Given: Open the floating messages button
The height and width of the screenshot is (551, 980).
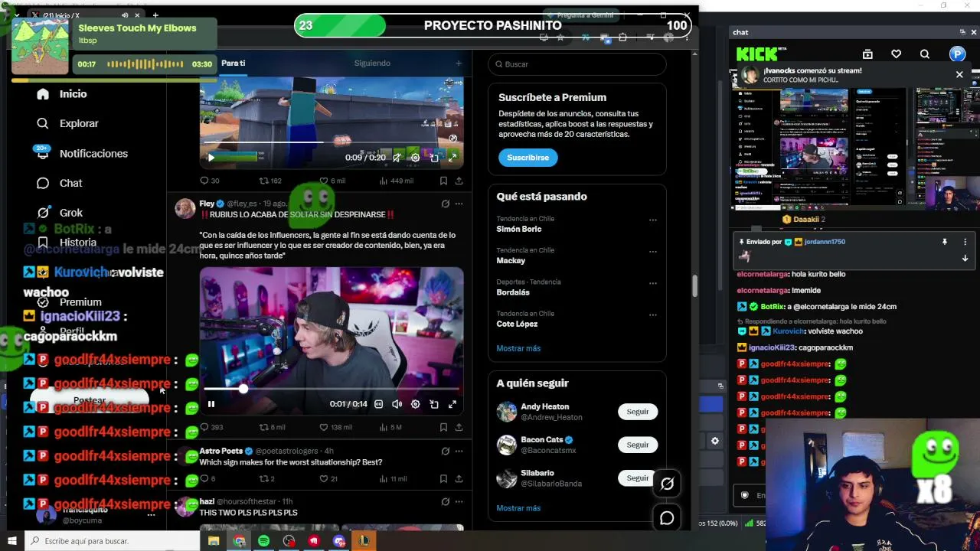Looking at the screenshot, I should point(667,518).
